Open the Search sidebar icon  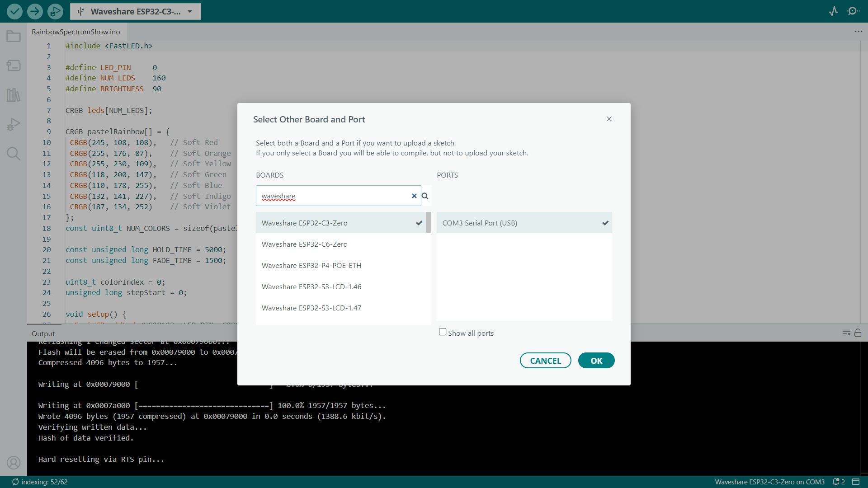click(14, 154)
